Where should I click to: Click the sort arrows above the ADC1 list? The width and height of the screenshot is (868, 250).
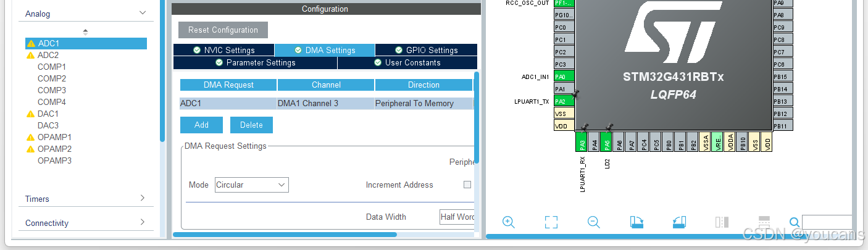pyautogui.click(x=85, y=31)
